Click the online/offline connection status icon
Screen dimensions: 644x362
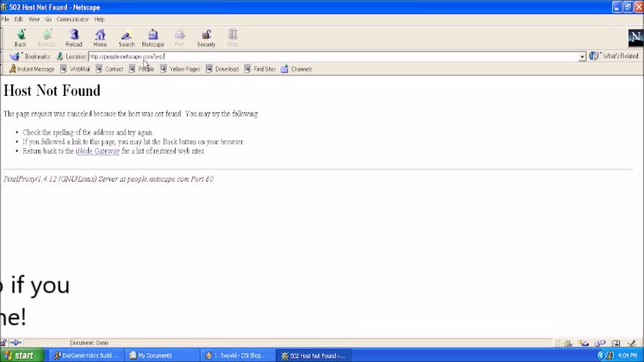(15, 342)
